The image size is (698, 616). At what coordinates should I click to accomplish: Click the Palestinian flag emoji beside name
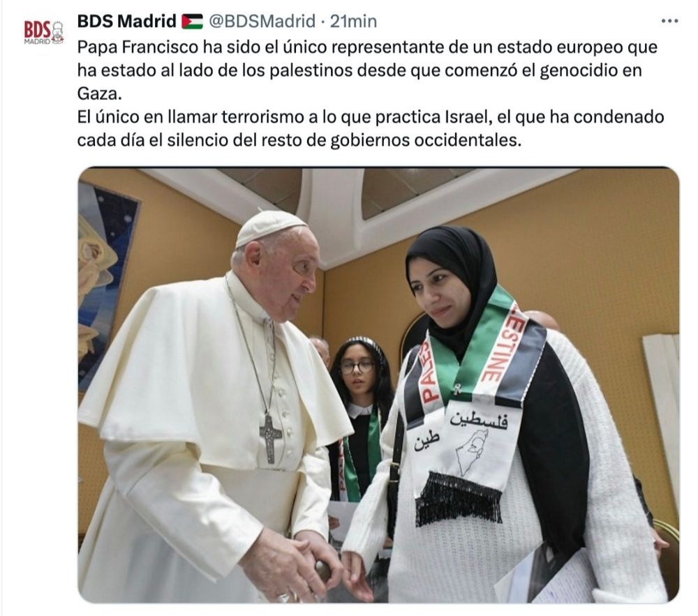coord(192,22)
